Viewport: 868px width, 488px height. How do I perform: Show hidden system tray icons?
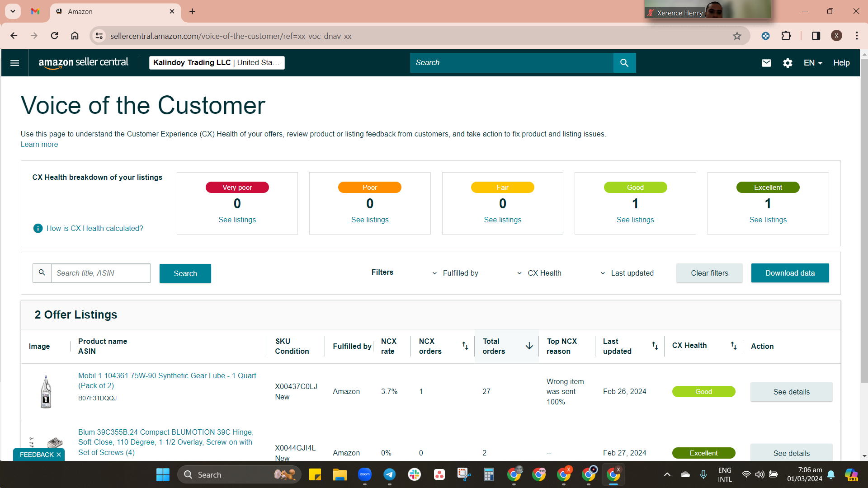667,474
